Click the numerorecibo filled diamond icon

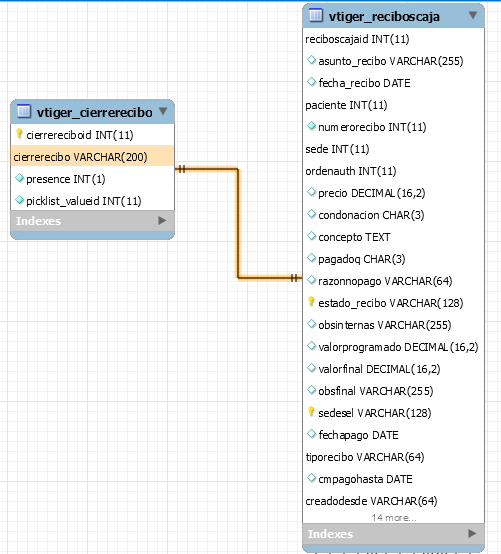point(311,126)
